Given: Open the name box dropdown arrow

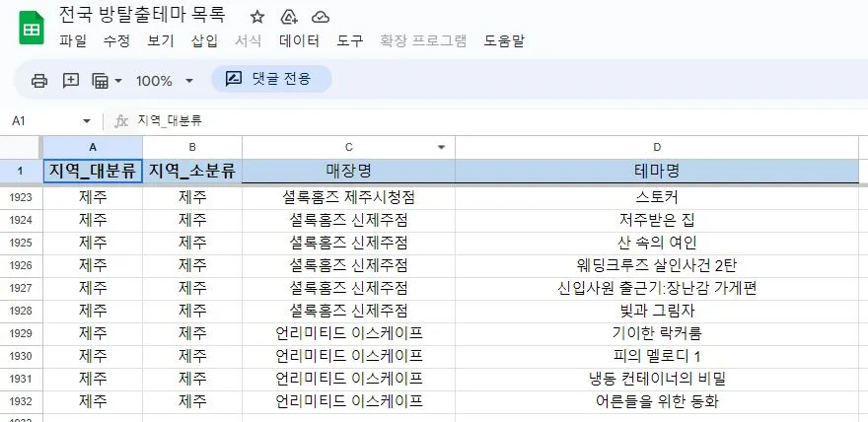Looking at the screenshot, I should [87, 121].
